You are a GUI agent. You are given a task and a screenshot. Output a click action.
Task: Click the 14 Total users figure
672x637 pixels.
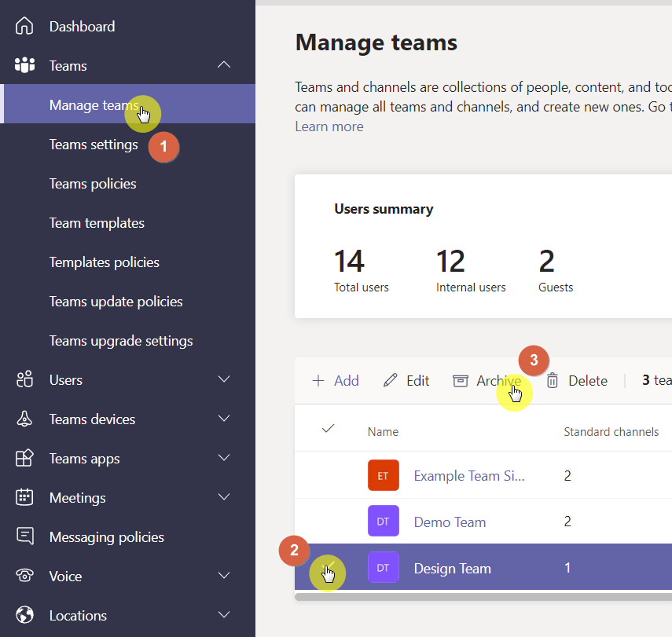tap(349, 261)
